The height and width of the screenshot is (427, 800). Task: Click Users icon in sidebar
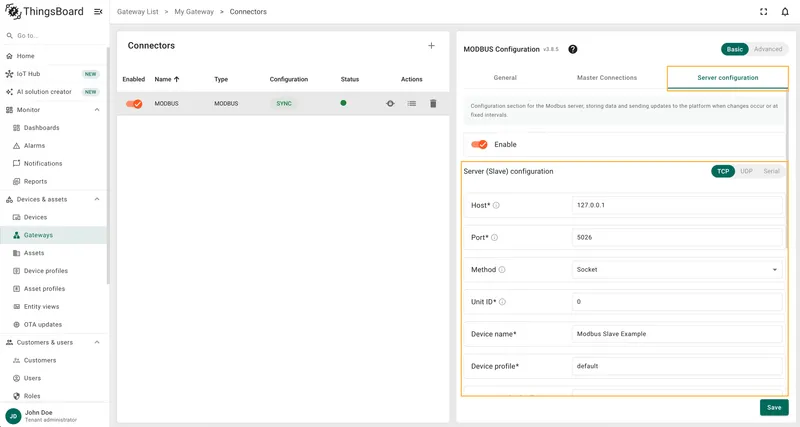coord(16,378)
